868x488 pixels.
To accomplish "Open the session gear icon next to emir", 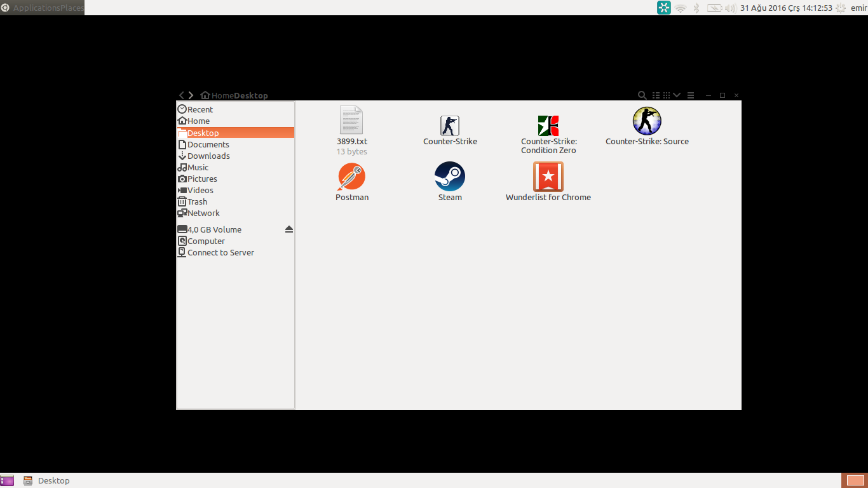I will click(841, 8).
